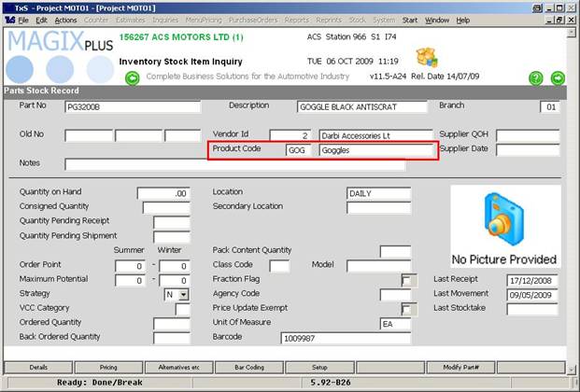Click the Unit Of Measure field
The width and height of the screenshot is (580, 392).
pyautogui.click(x=395, y=324)
